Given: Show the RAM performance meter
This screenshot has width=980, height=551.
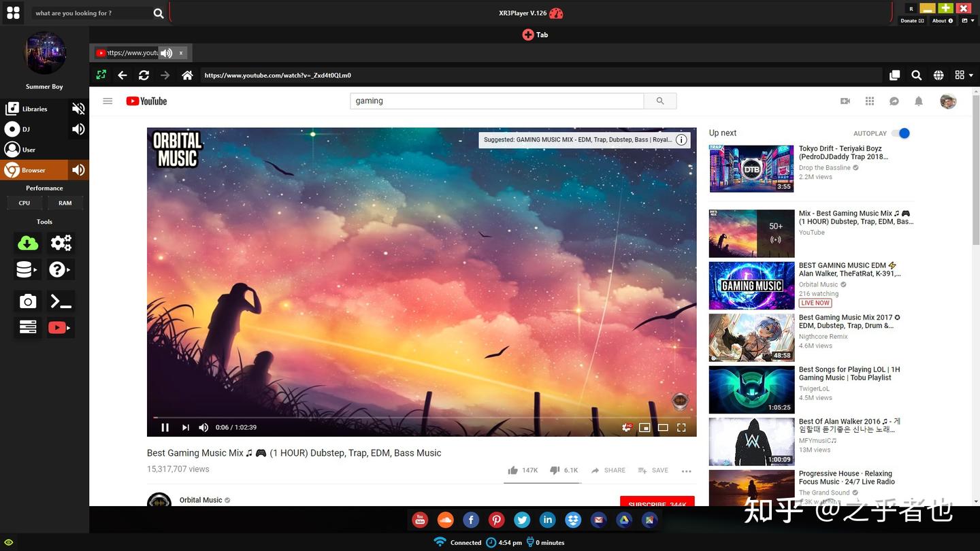Looking at the screenshot, I should tap(65, 203).
